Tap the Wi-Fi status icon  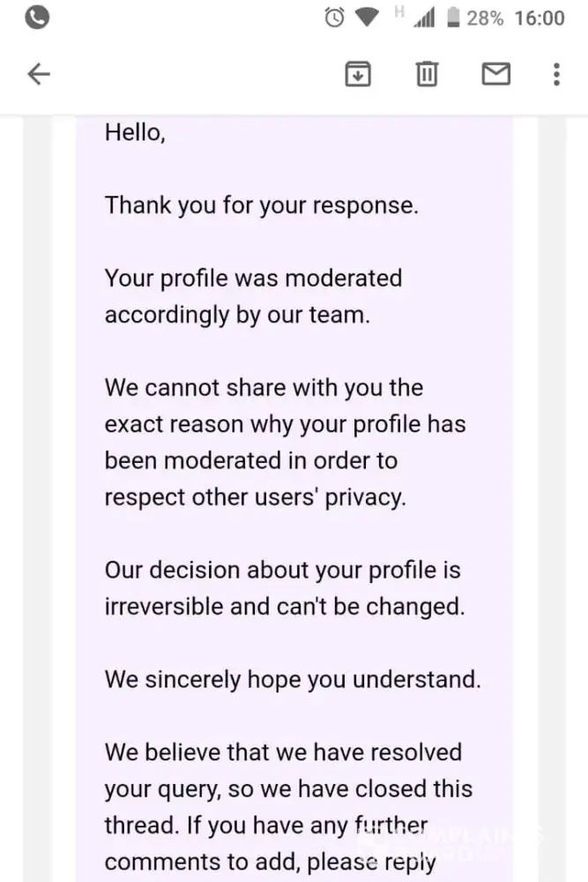tap(366, 18)
